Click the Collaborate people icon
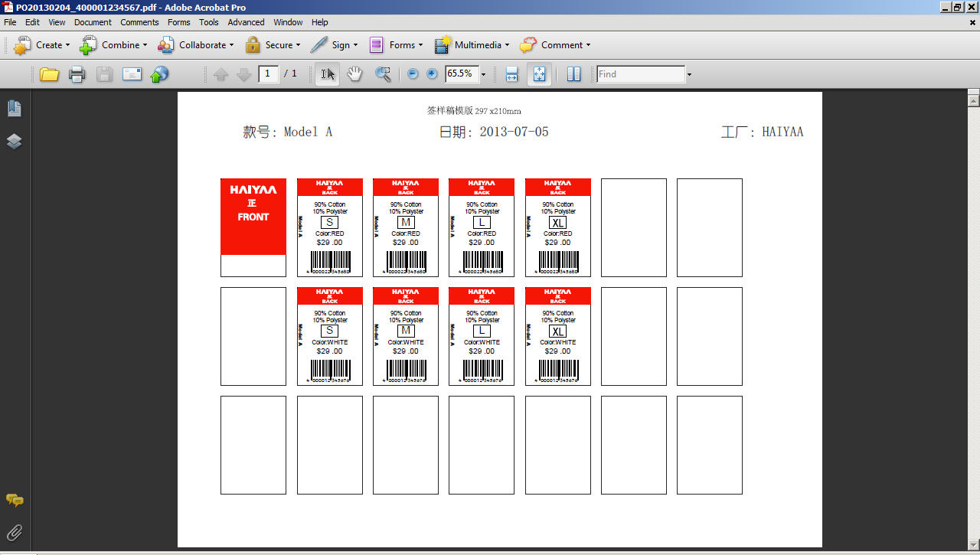The width and height of the screenshot is (980, 555). pos(165,45)
